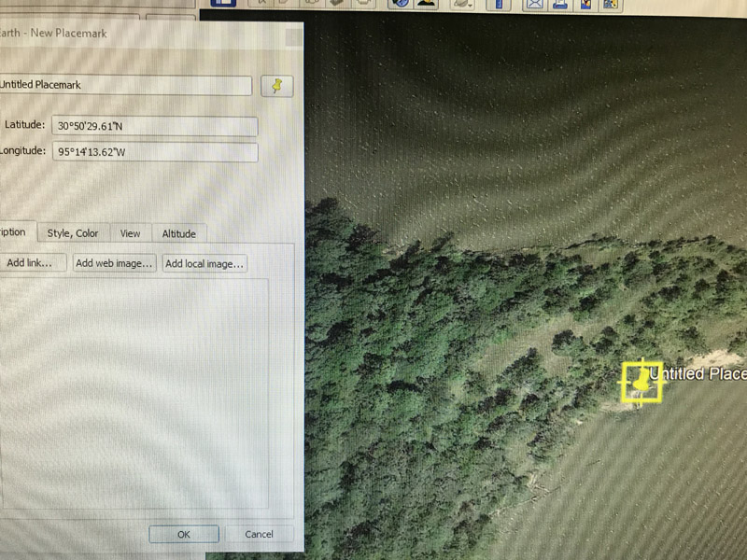
Task: Click the Untitled Placemark name field
Action: pos(124,86)
